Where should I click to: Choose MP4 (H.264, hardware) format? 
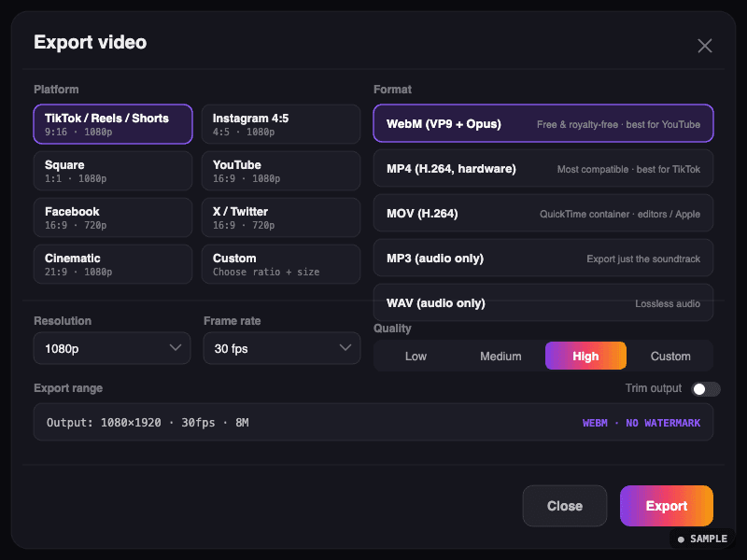(x=543, y=169)
